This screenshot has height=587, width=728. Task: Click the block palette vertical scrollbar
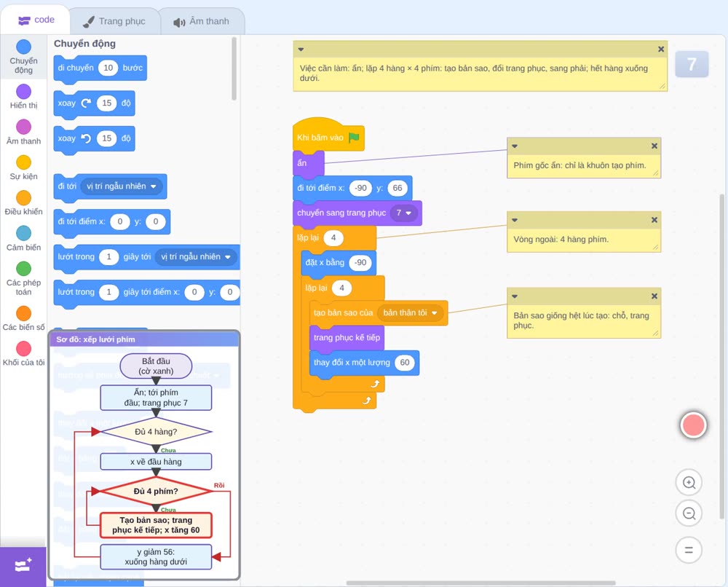pos(234,68)
